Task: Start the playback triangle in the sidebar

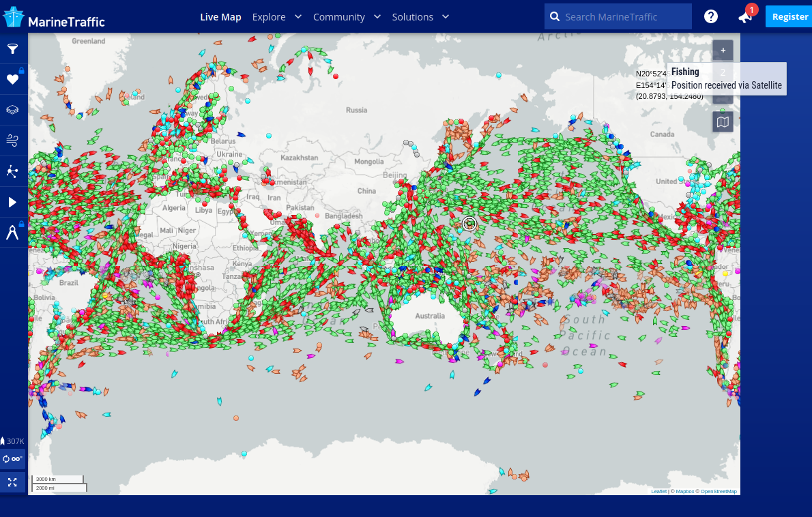Action: 12,202
